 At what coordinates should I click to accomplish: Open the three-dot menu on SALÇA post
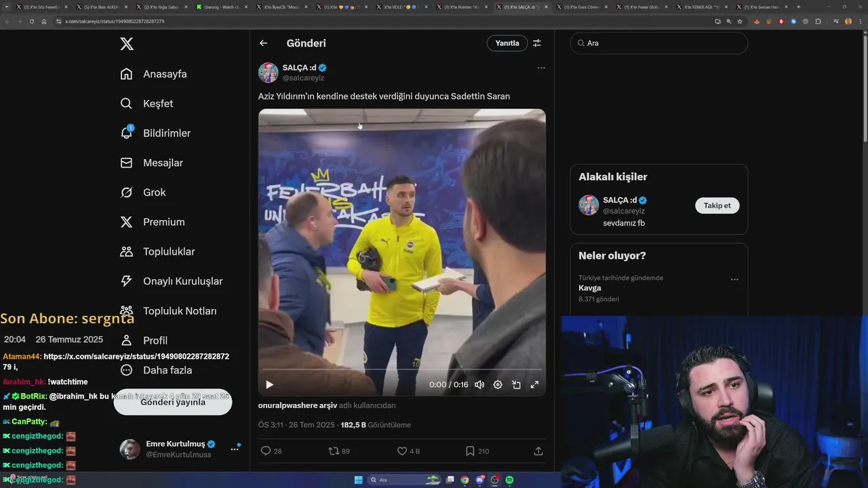coord(541,68)
